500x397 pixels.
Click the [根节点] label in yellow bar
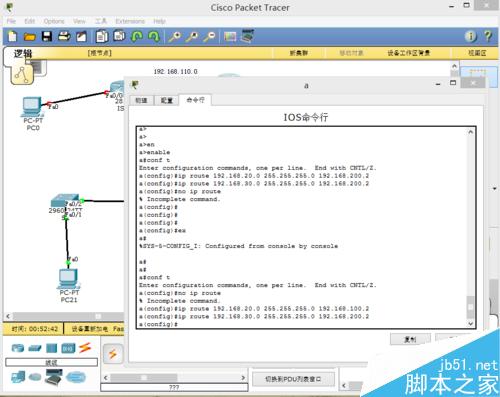pyautogui.click(x=99, y=53)
